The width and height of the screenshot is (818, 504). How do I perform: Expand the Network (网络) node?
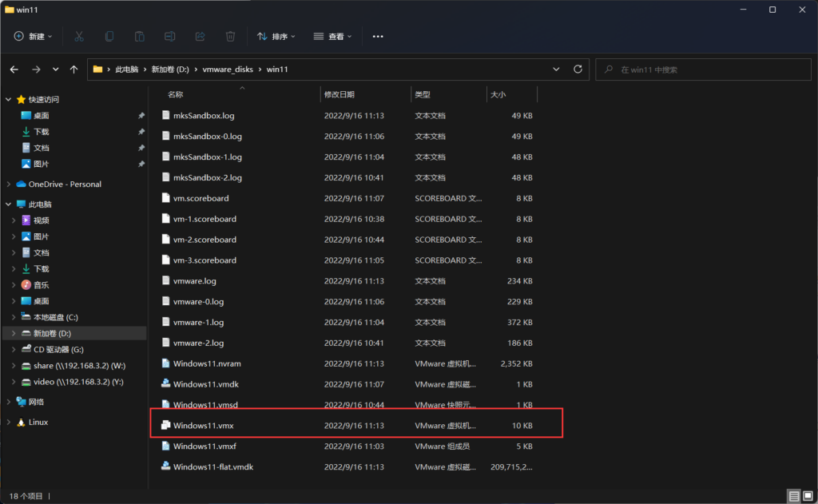pyautogui.click(x=8, y=402)
